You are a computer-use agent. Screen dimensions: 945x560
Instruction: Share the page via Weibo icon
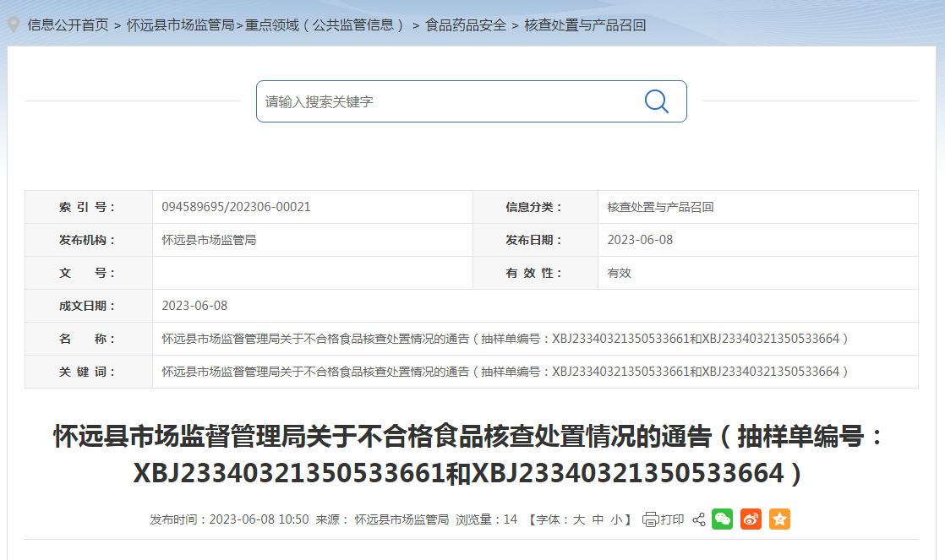click(751, 519)
